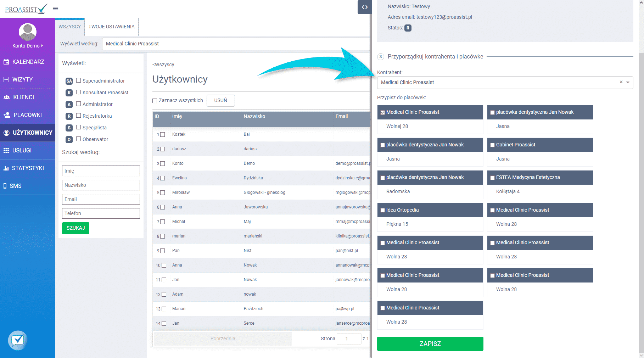Viewport: 644px width, 358px height.
Task: Click the Strona page number field
Action: [349, 339]
